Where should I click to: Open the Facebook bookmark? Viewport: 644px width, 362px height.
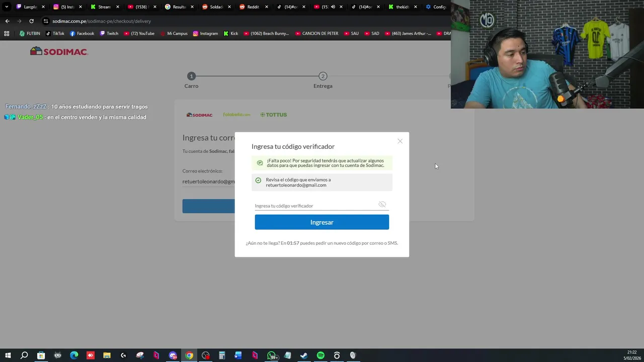[x=82, y=34]
